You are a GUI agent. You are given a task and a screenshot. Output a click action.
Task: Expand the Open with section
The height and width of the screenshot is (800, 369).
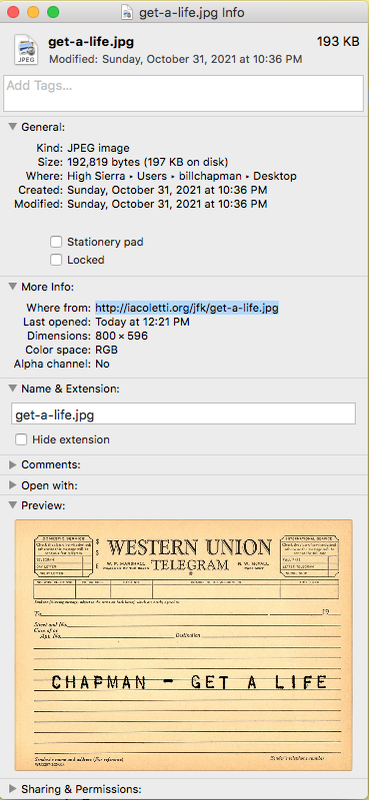point(13,485)
